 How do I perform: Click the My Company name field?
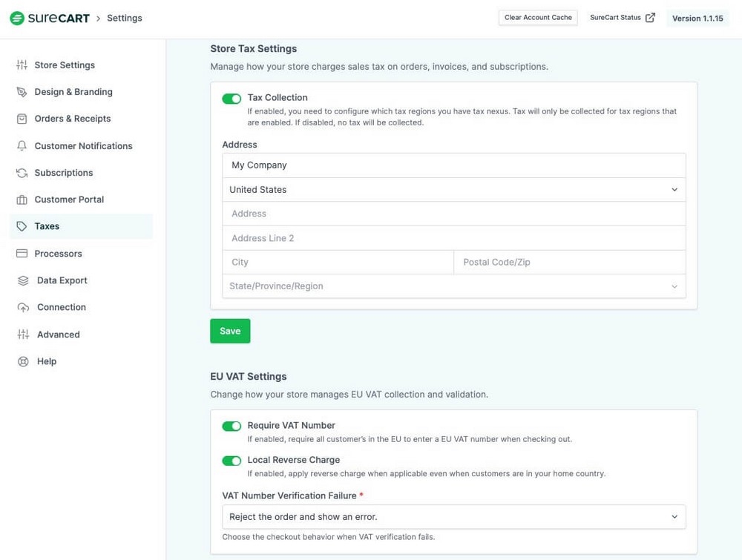pos(454,165)
